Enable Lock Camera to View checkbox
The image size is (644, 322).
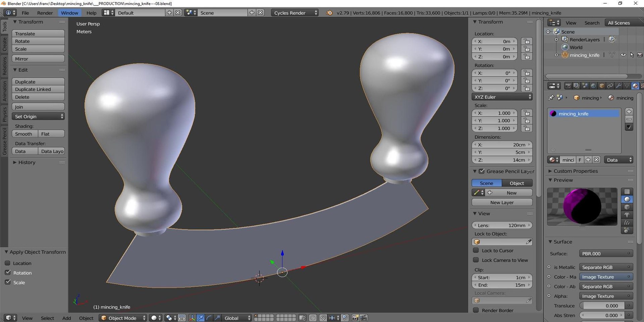point(476,260)
